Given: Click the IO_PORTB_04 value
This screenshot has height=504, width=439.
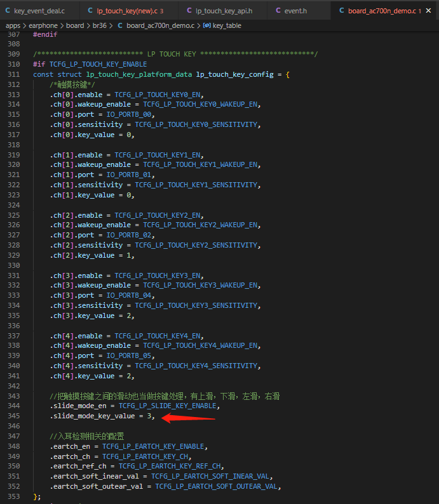Looking at the screenshot, I should coord(129,295).
